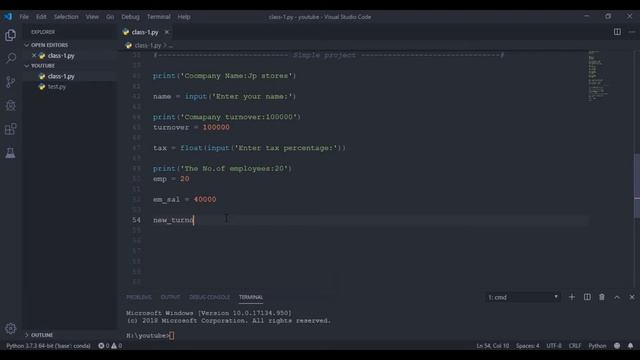Viewport: 640px width, 360px height.
Task: Click the editor vertical scrollbar
Action: (x=637, y=186)
